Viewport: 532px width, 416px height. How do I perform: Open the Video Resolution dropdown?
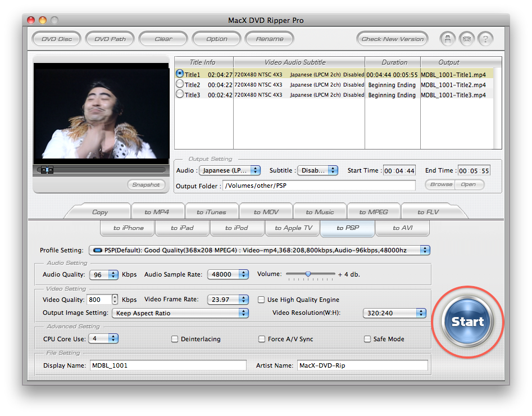394,313
